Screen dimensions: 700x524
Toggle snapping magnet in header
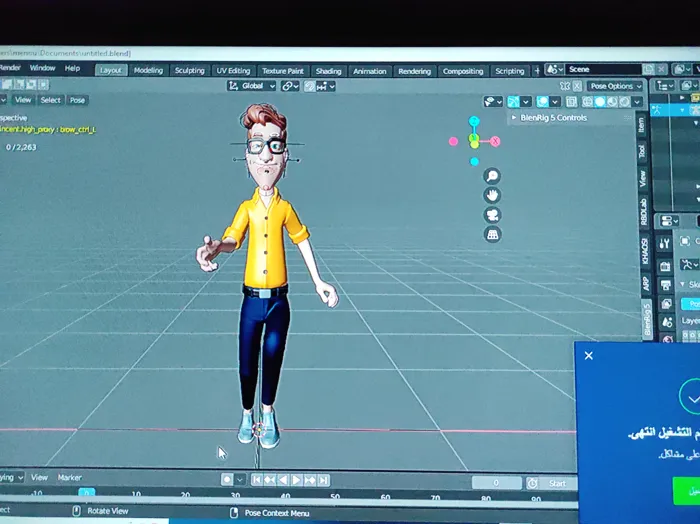[309, 86]
